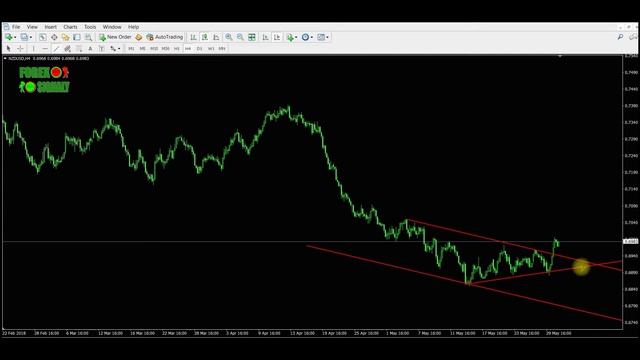
Task: Select the Equidistant Channel tool
Action: 68,49
